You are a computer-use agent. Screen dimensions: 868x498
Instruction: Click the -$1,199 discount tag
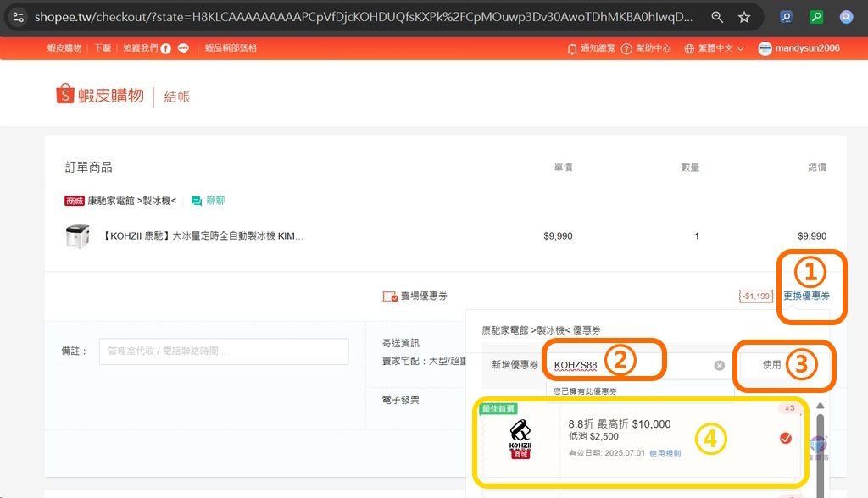coord(756,296)
